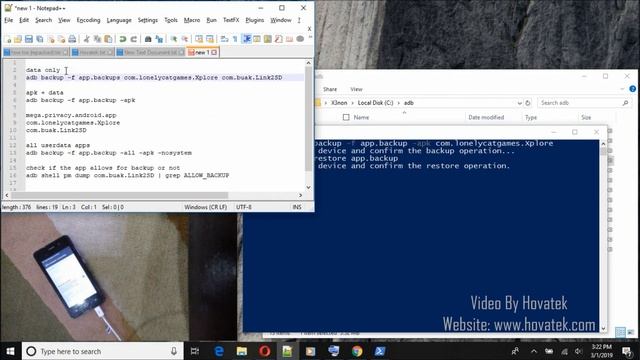Image resolution: width=640 pixels, height=360 pixels.
Task: Click the Notepad++ horizontal scrollbar thumb
Action: pyautogui.click(x=119, y=195)
